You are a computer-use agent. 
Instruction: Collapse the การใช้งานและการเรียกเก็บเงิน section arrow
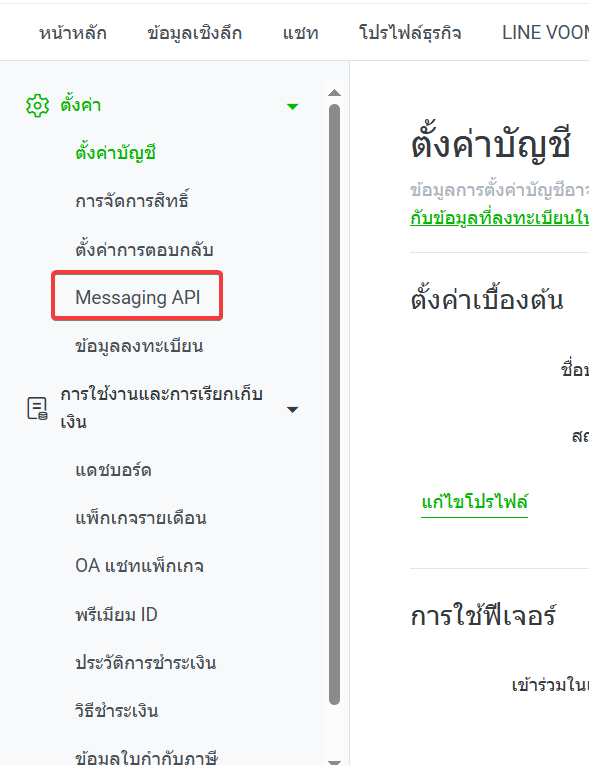[292, 409]
